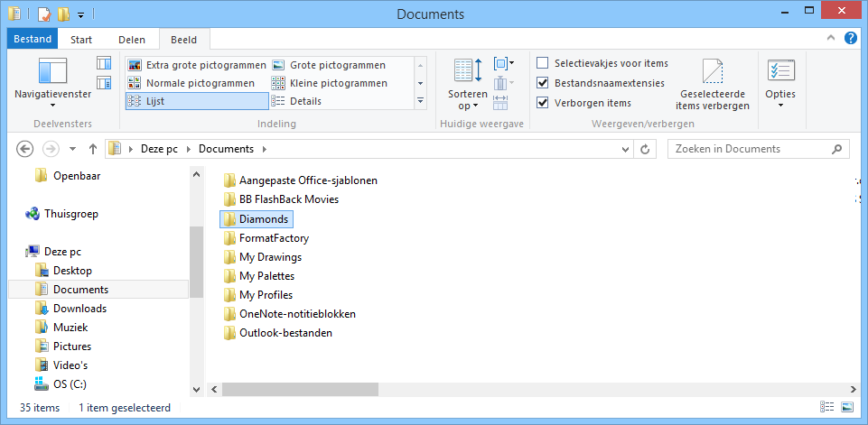Screen dimensions: 868x425
Task: Switch to the Start ribbon tab
Action: pos(81,40)
